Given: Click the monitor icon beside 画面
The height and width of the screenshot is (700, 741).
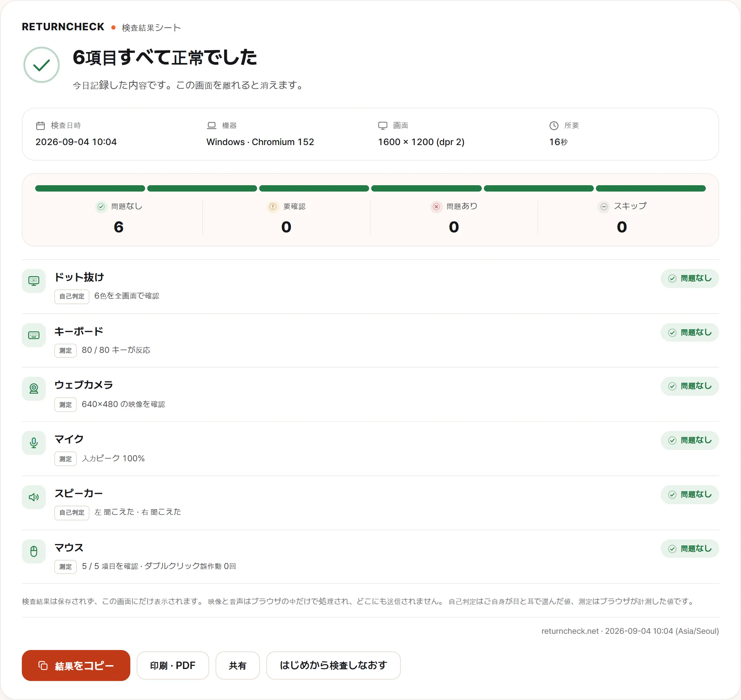Looking at the screenshot, I should click(x=382, y=126).
